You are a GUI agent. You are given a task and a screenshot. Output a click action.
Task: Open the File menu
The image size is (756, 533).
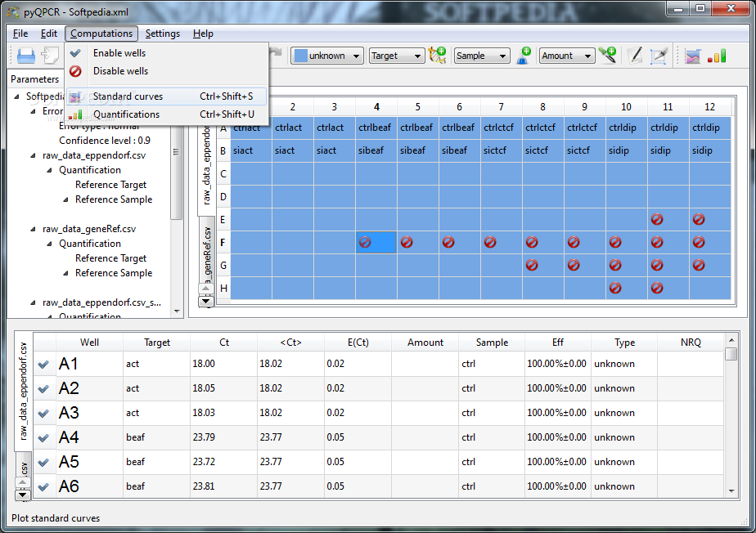[x=20, y=34]
